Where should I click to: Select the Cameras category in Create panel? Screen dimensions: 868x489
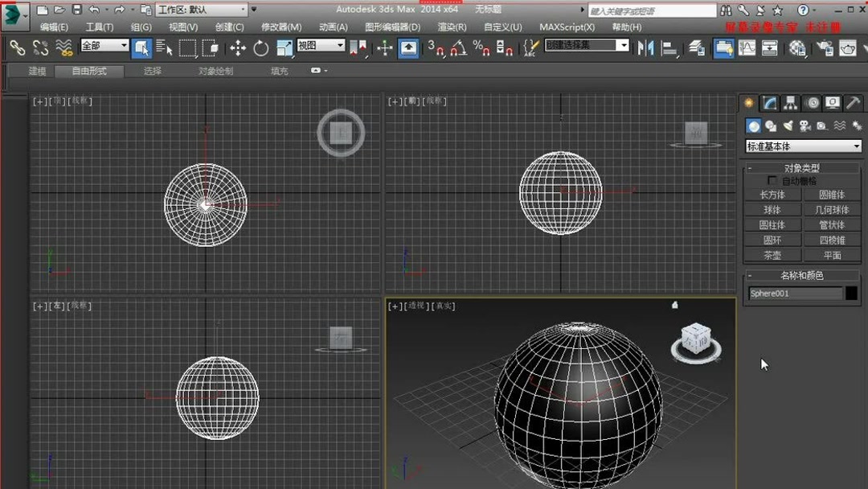pos(804,125)
